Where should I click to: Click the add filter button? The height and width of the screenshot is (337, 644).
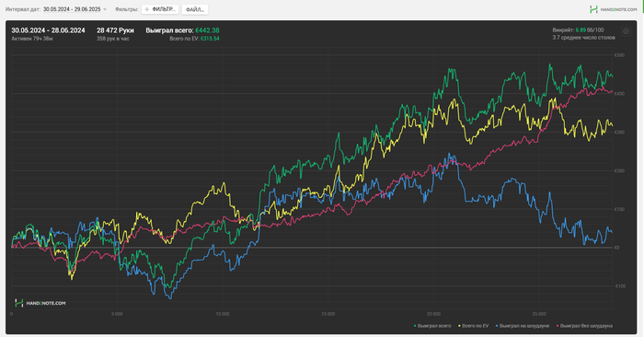coord(160,9)
